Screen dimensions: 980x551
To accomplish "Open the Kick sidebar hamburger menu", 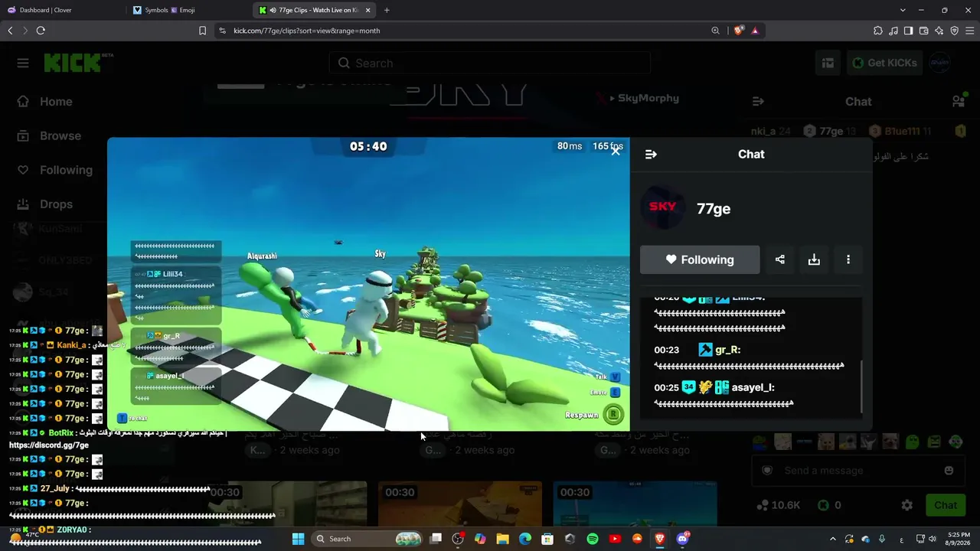I will coord(23,63).
